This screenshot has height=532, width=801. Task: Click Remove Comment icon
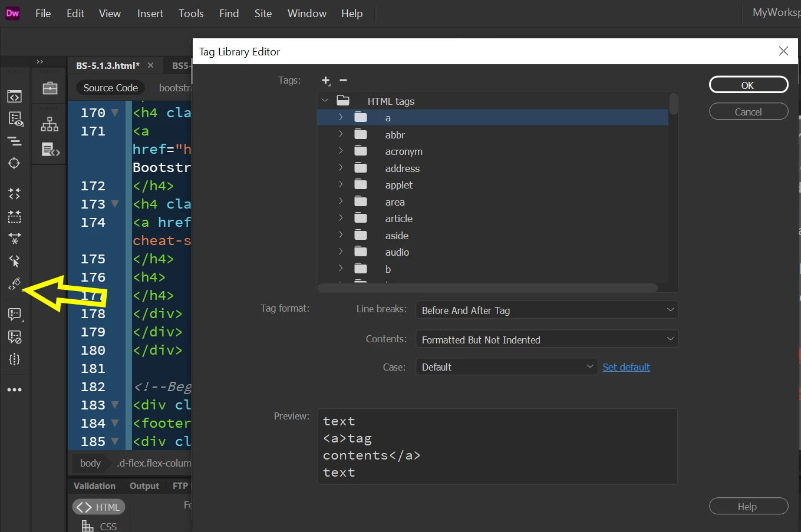14,337
